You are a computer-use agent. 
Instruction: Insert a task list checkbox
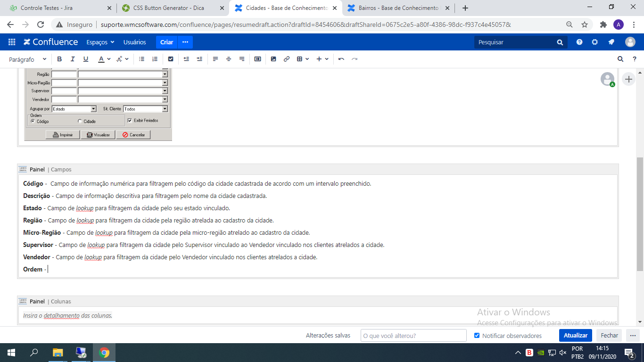(171, 59)
